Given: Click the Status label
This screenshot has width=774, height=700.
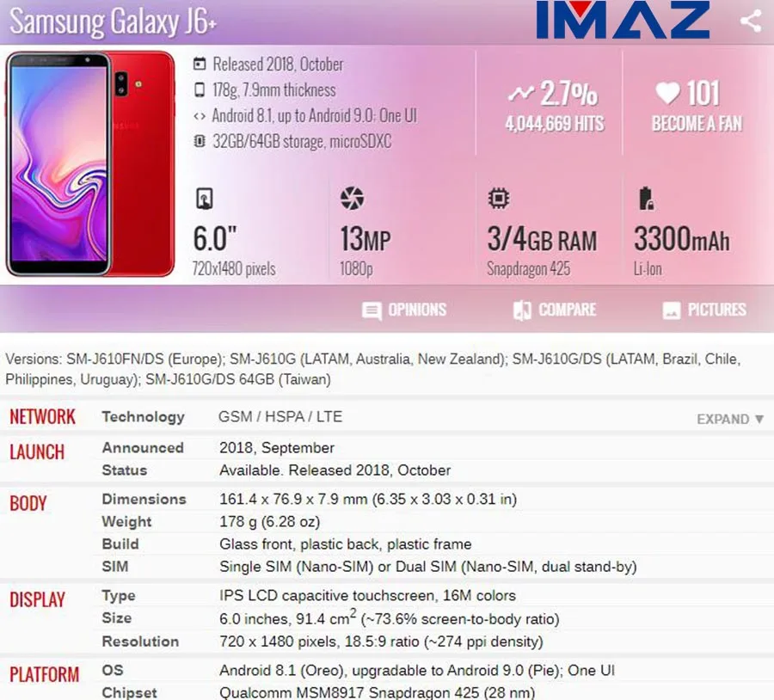Looking at the screenshot, I should pyautogui.click(x=125, y=470).
